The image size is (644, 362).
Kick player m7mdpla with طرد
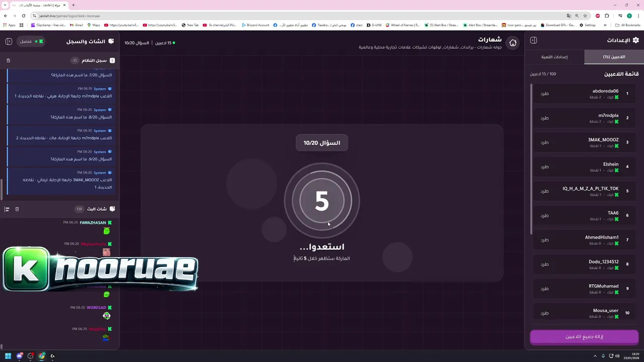click(x=544, y=118)
